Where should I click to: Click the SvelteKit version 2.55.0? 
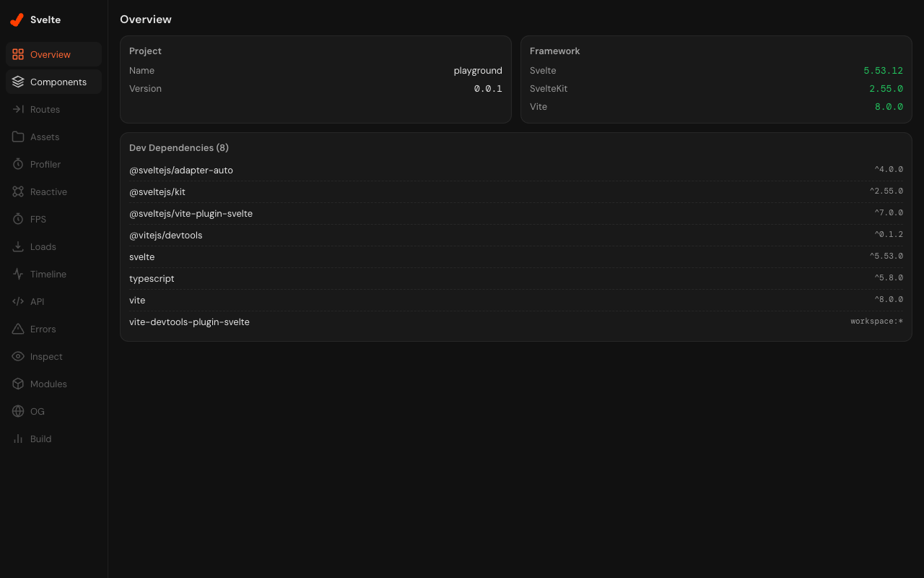point(886,89)
